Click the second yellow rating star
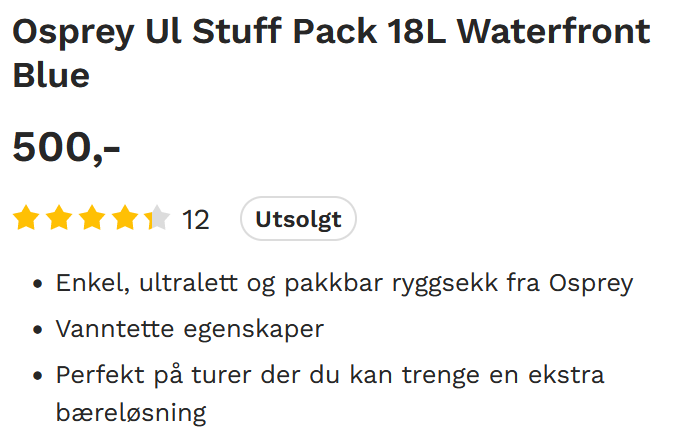 [59, 218]
